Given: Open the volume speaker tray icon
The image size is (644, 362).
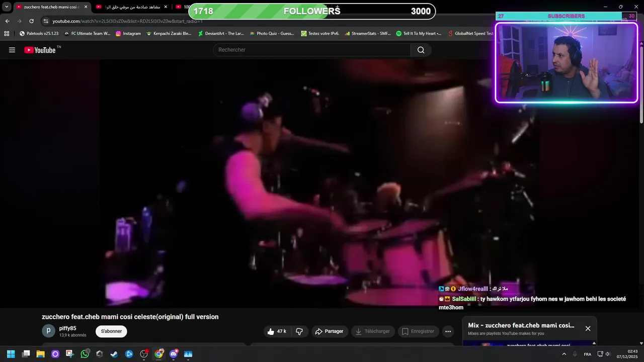Looking at the screenshot, I should (x=608, y=354).
